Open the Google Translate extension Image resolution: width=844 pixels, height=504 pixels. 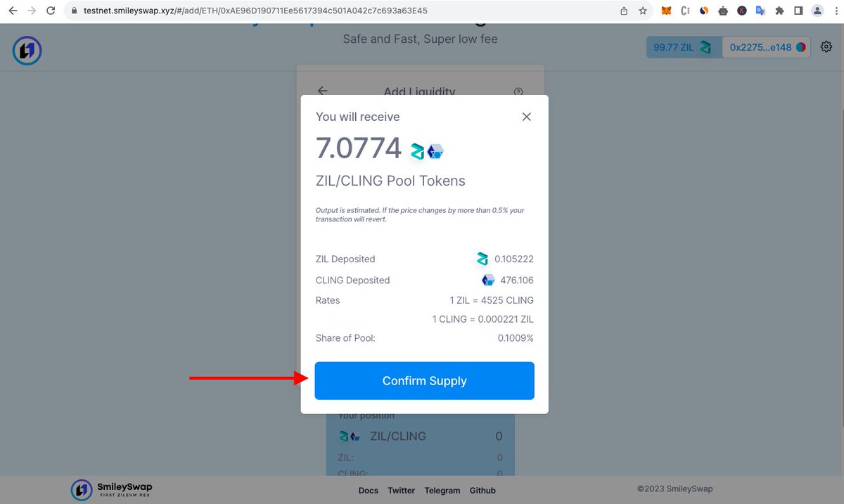tap(760, 11)
